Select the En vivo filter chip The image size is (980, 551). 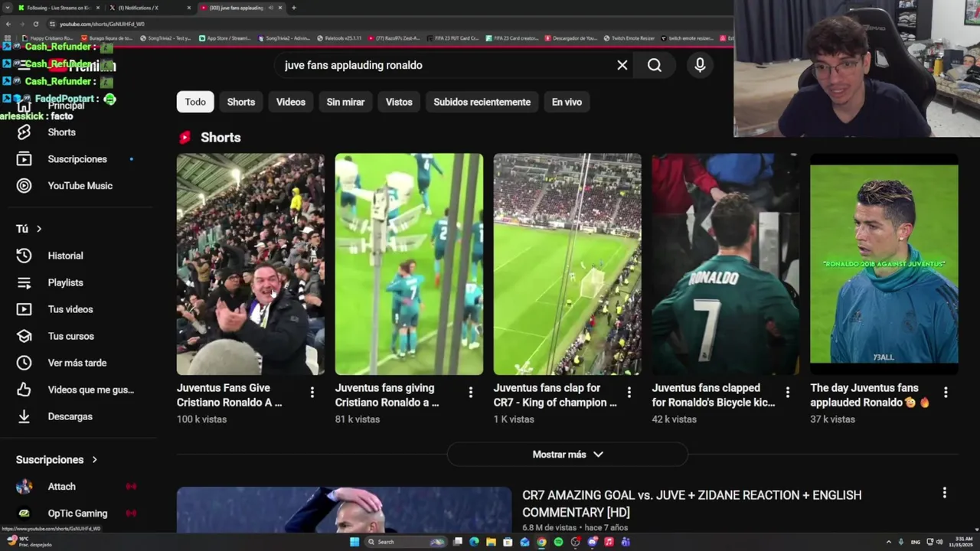(x=567, y=102)
